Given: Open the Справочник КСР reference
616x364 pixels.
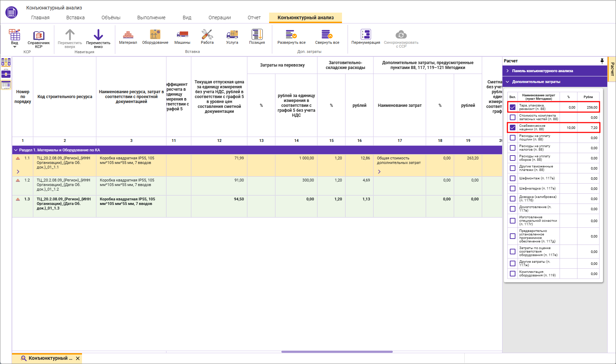Looking at the screenshot, I should 39,39.
